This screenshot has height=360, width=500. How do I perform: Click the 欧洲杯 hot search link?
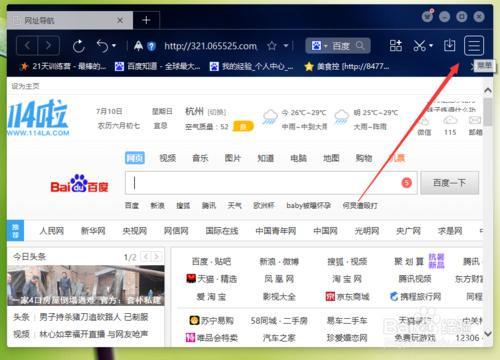[264, 205]
